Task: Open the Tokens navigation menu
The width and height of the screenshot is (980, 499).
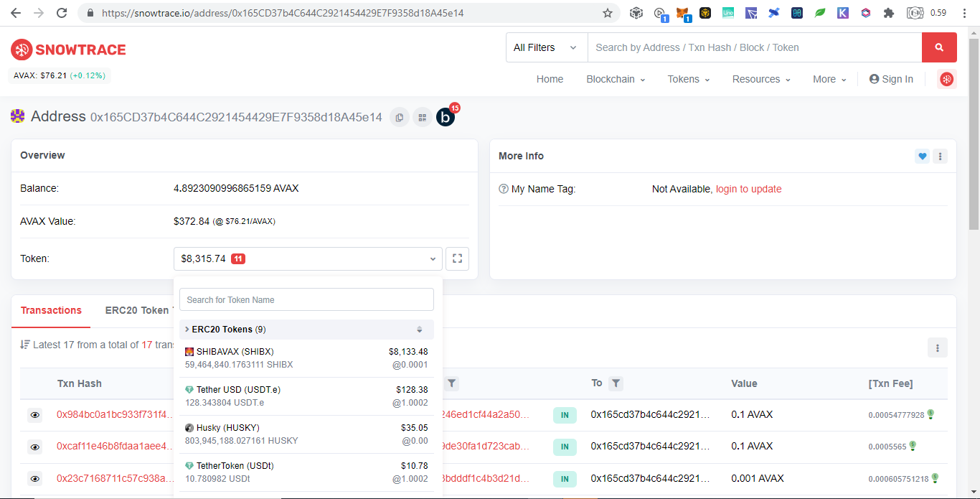Action: click(689, 79)
